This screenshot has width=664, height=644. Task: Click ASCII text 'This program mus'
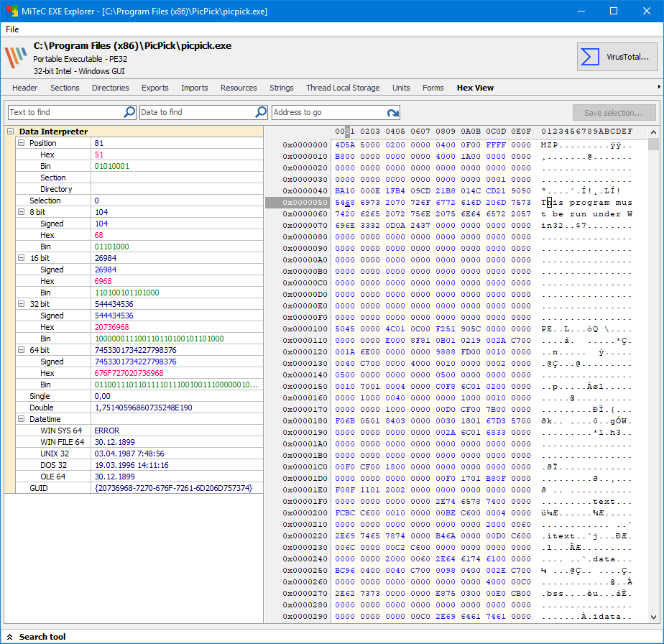[586, 203]
